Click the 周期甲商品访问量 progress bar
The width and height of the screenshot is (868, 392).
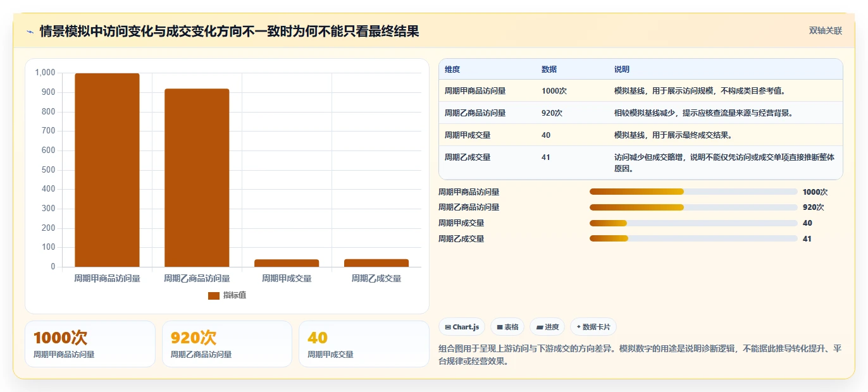pyautogui.click(x=693, y=192)
